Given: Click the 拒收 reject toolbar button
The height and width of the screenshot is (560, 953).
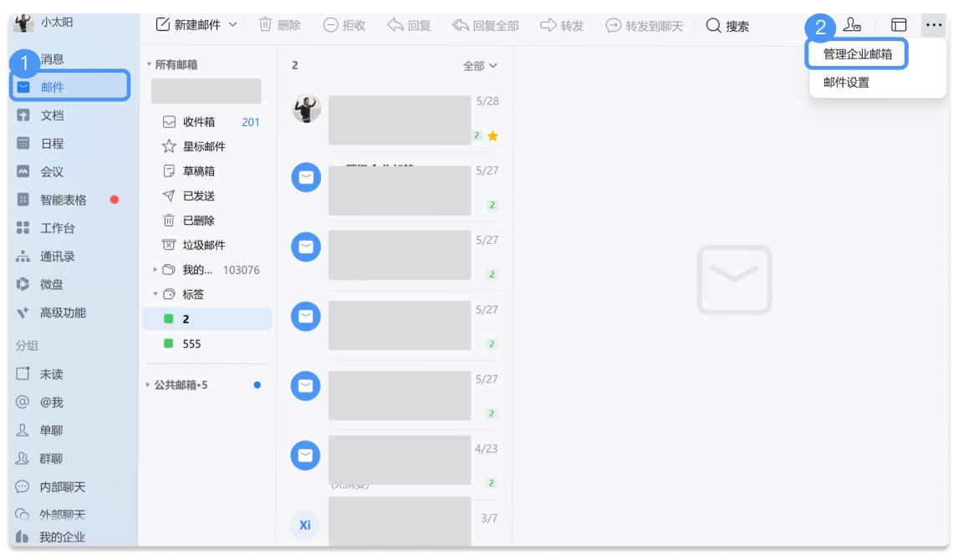Looking at the screenshot, I should [x=344, y=25].
